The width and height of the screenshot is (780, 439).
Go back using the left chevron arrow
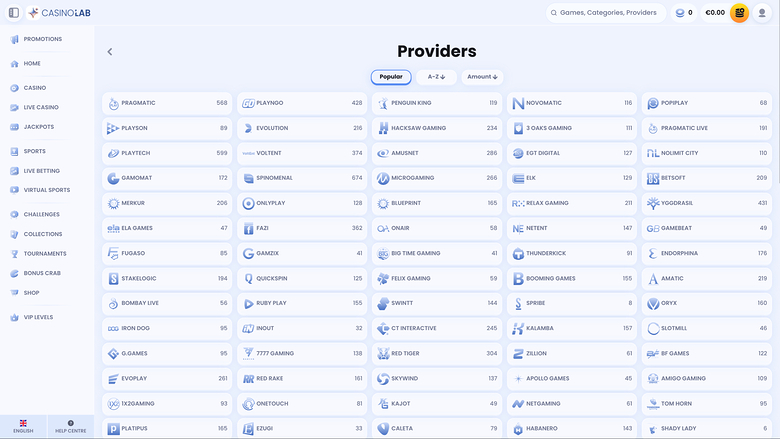[110, 52]
